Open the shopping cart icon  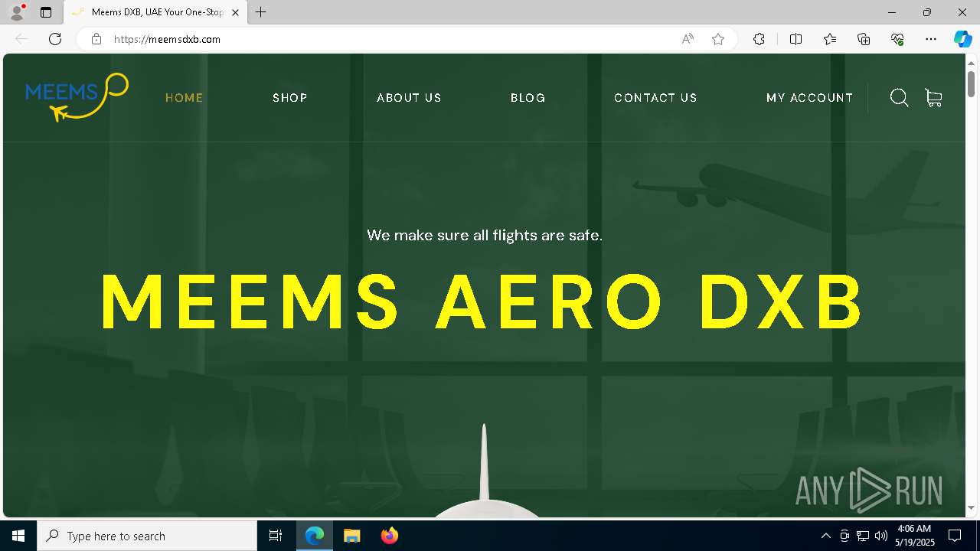pyautogui.click(x=933, y=98)
